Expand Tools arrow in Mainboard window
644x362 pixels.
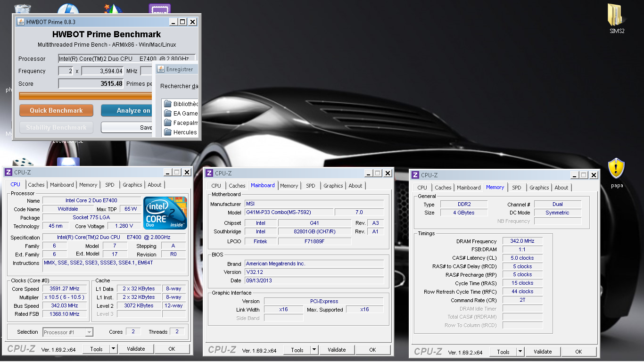click(x=314, y=350)
